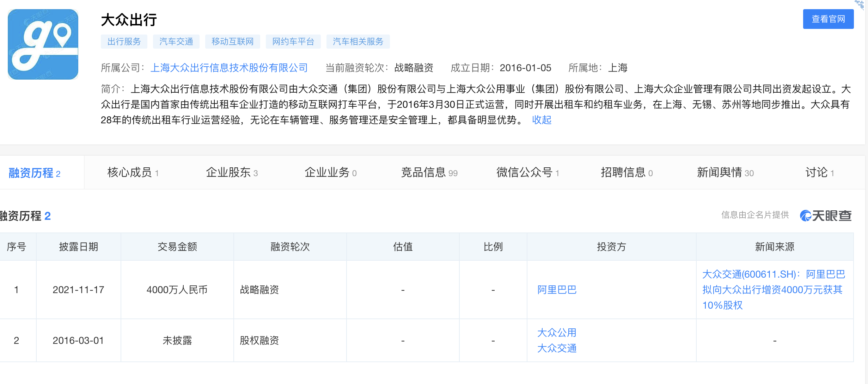Viewport: 868px width, 384px height.
Task: Select the 出行服务 tag
Action: pos(124,42)
